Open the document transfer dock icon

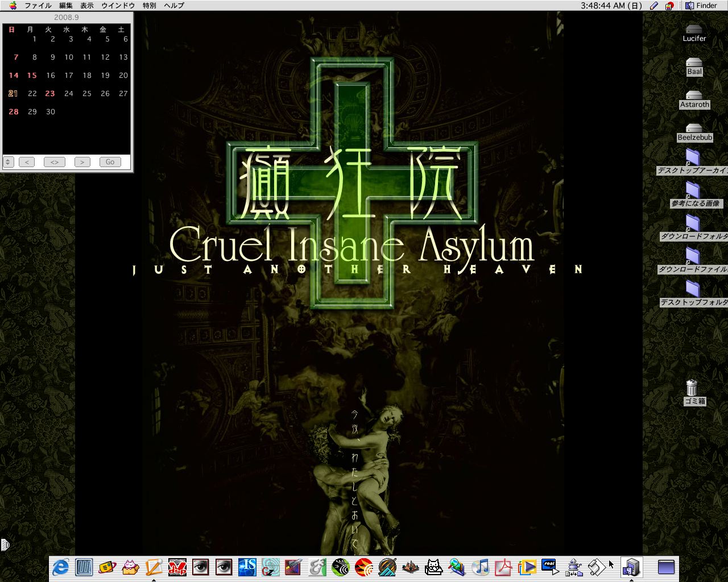[573, 567]
